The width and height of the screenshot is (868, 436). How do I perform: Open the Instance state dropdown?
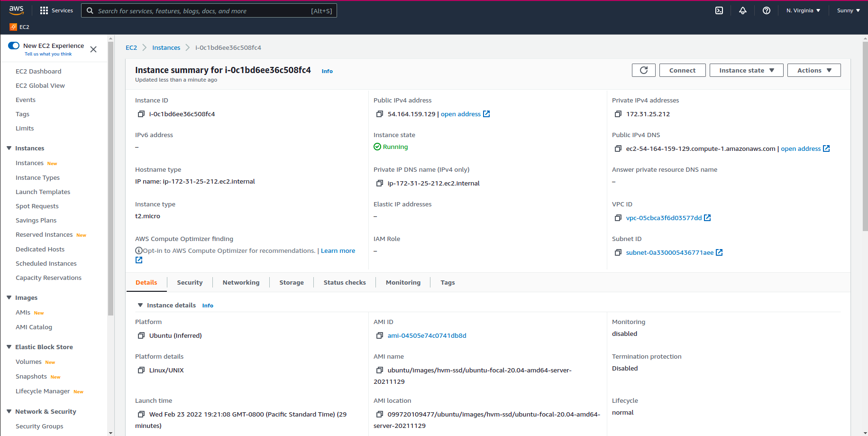(x=746, y=70)
